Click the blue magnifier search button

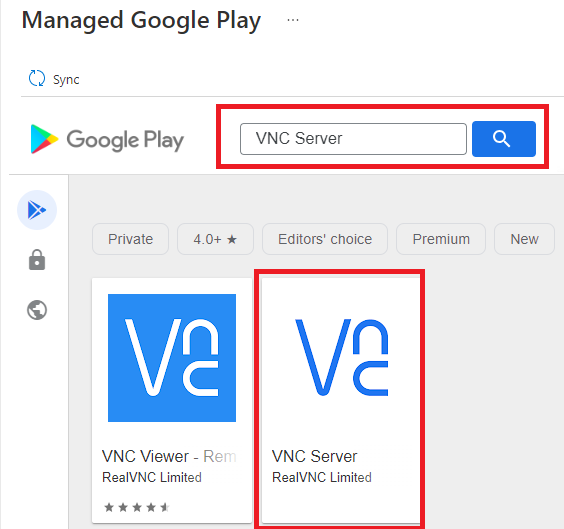click(504, 139)
